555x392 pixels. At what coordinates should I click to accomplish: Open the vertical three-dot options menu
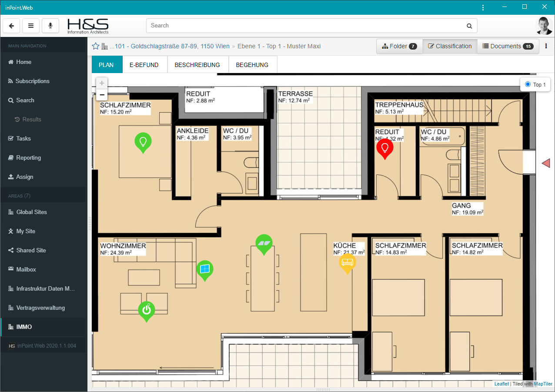pos(546,46)
